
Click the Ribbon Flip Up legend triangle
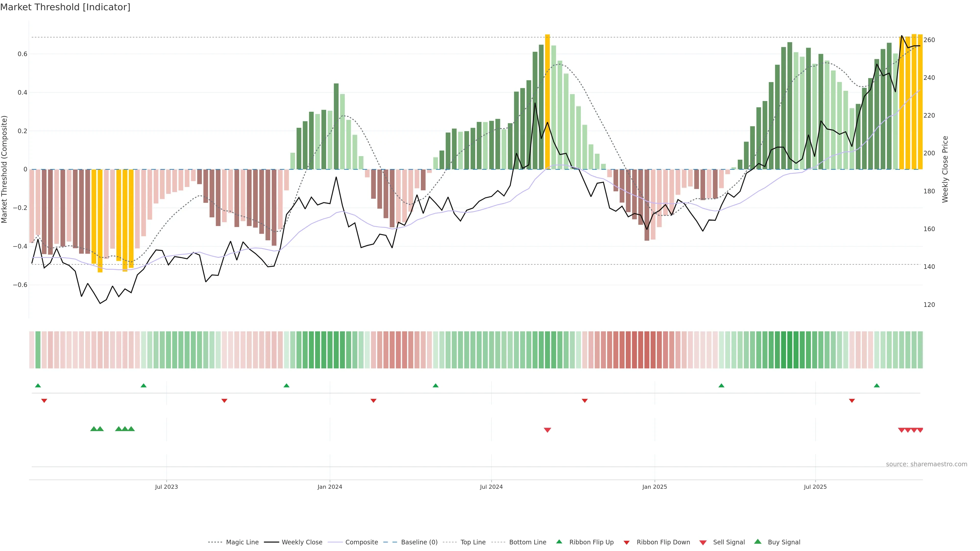(559, 542)
